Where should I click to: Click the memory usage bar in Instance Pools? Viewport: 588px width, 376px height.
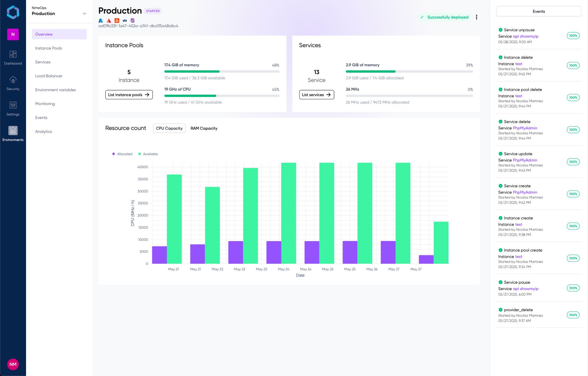tap(222, 71)
